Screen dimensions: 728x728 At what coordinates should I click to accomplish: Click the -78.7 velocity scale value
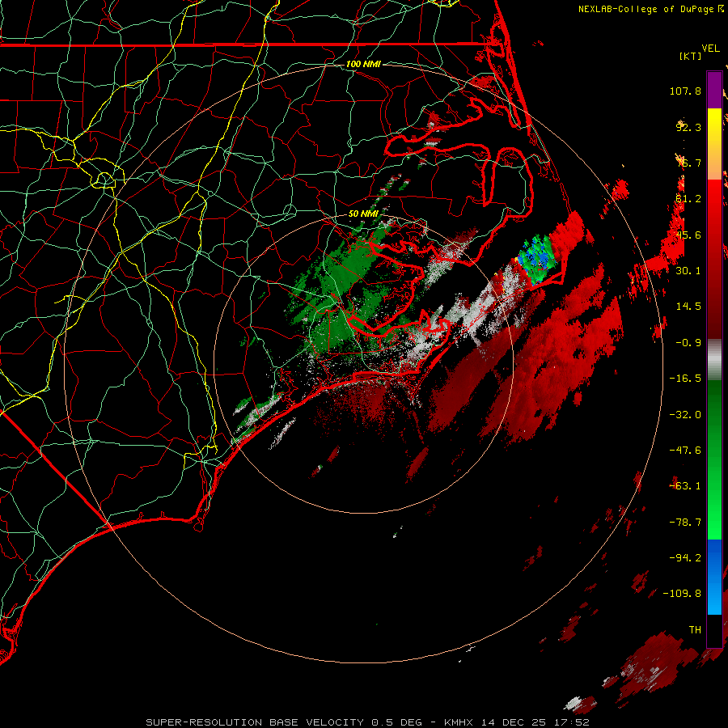[x=685, y=523]
